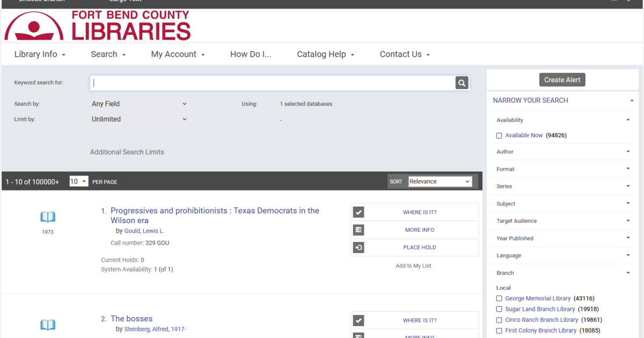
Task: Open the My Account menu
Action: pyautogui.click(x=178, y=54)
